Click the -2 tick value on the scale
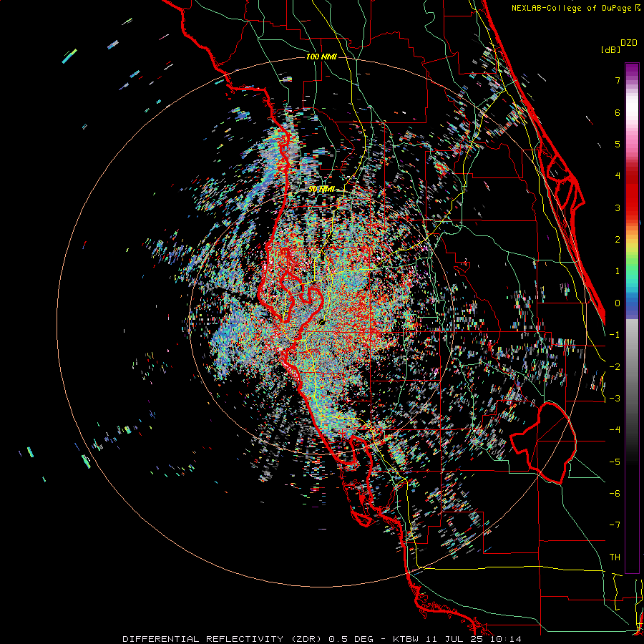 [x=615, y=367]
